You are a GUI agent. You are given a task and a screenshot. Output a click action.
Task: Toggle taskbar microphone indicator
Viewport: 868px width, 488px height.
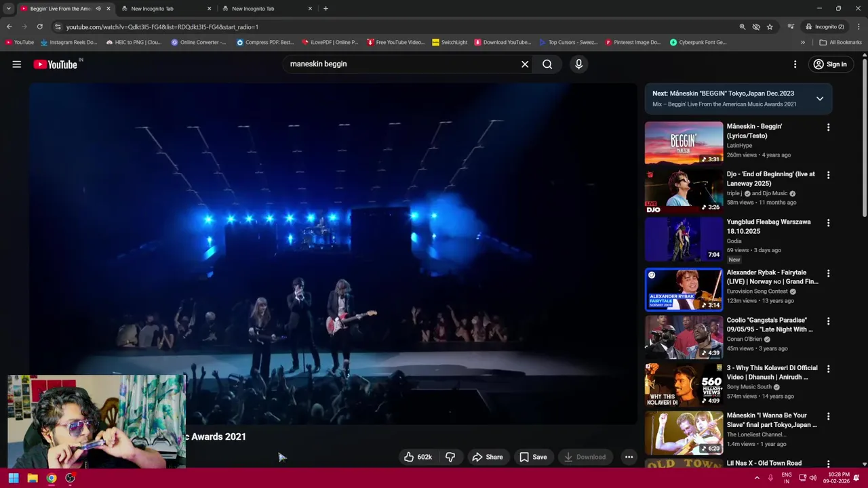click(770, 478)
